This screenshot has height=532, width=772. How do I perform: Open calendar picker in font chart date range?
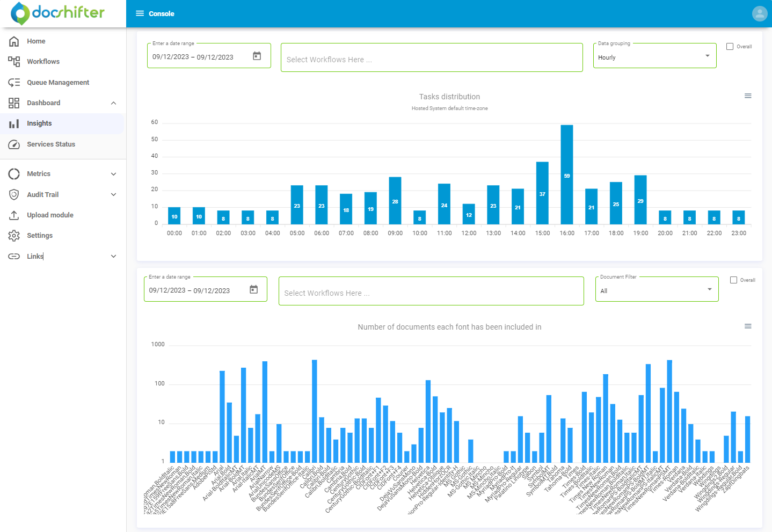(x=253, y=290)
